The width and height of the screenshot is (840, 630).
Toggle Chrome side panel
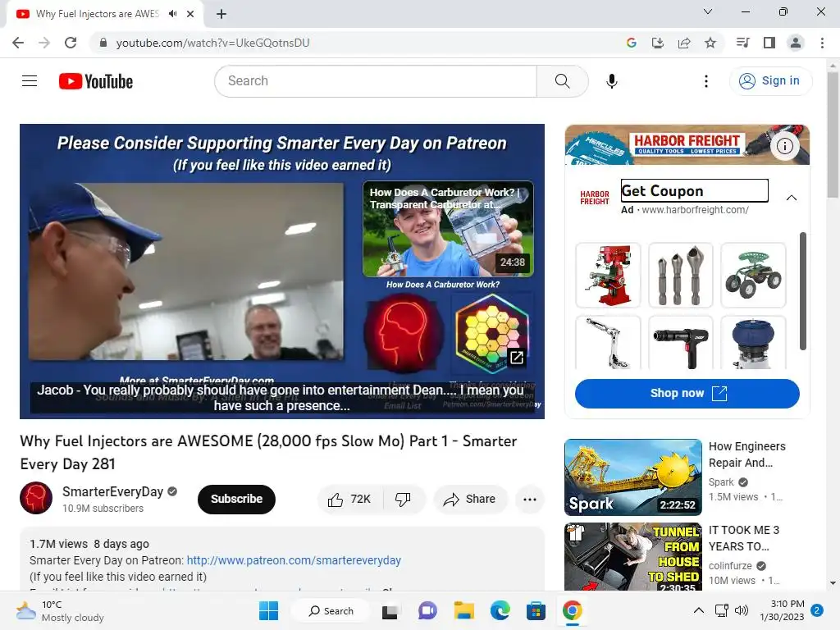point(769,43)
